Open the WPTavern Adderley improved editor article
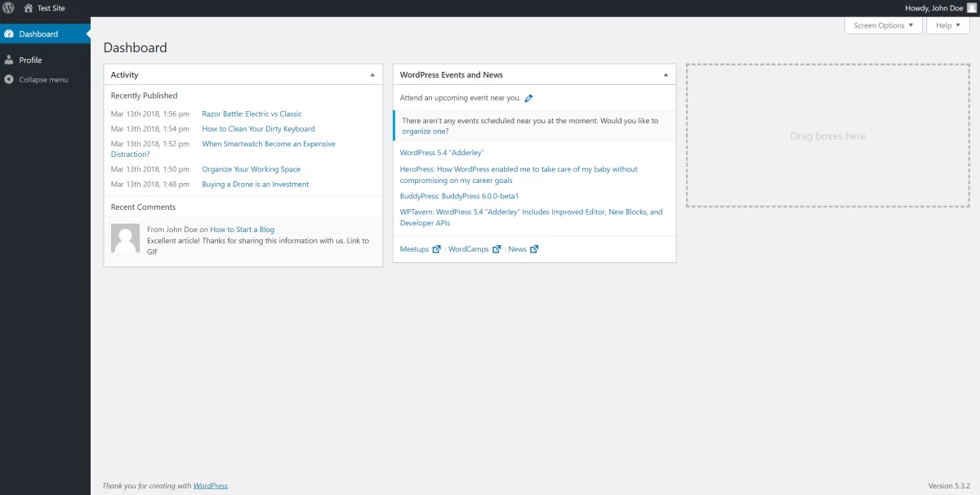Screen dimensions: 980x495 pos(531,217)
